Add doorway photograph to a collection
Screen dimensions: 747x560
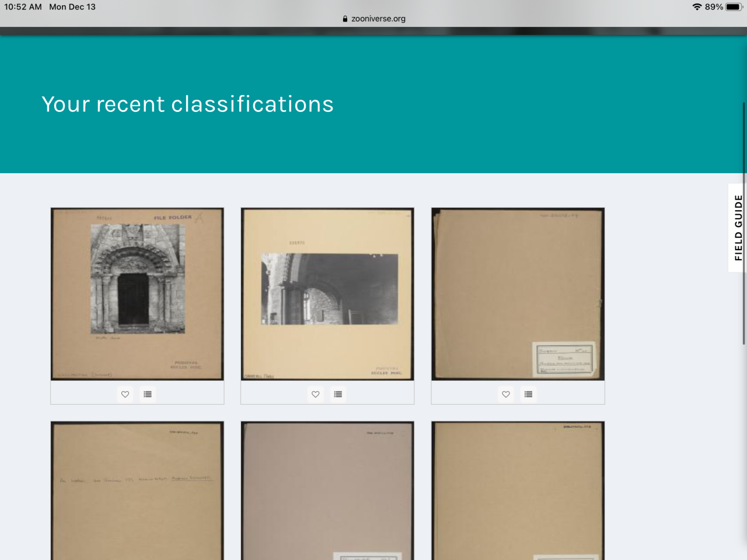[148, 394]
